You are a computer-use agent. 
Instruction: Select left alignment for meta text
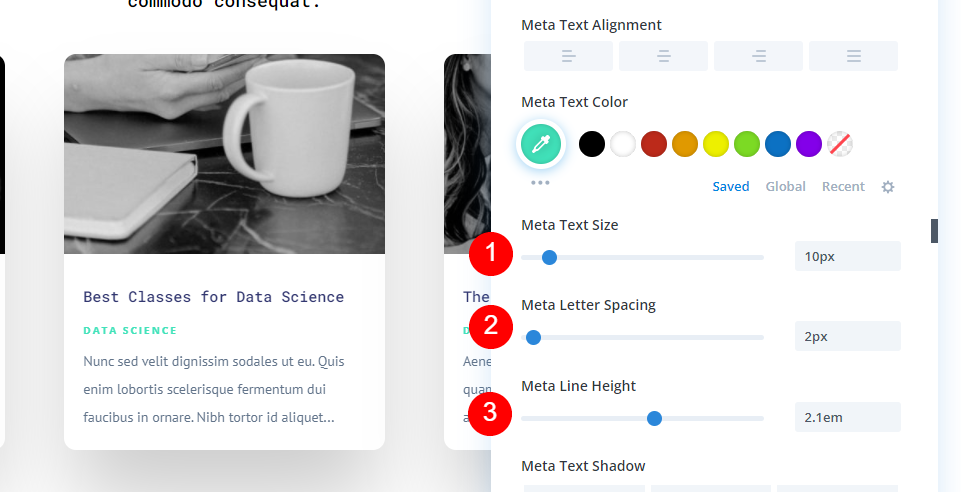tap(568, 56)
